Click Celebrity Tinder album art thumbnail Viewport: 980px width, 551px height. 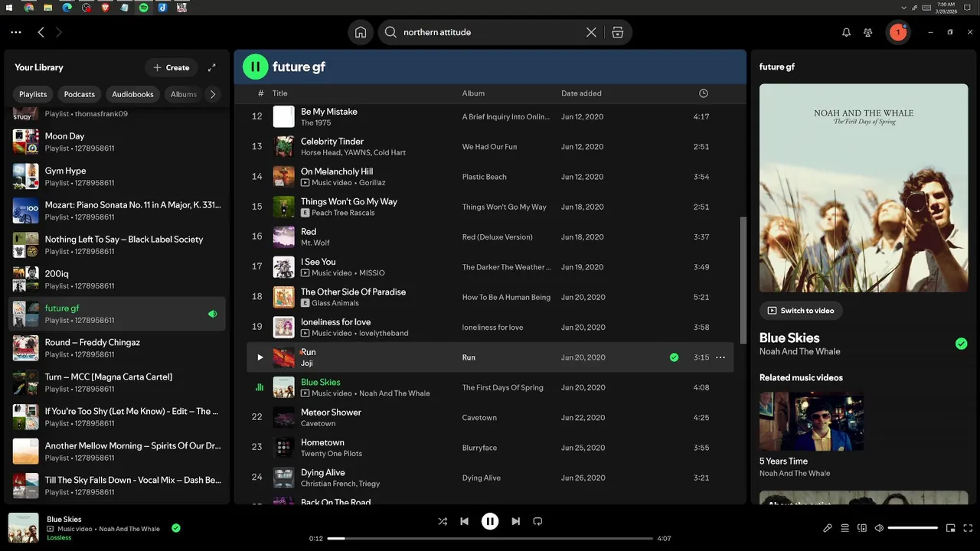point(283,146)
